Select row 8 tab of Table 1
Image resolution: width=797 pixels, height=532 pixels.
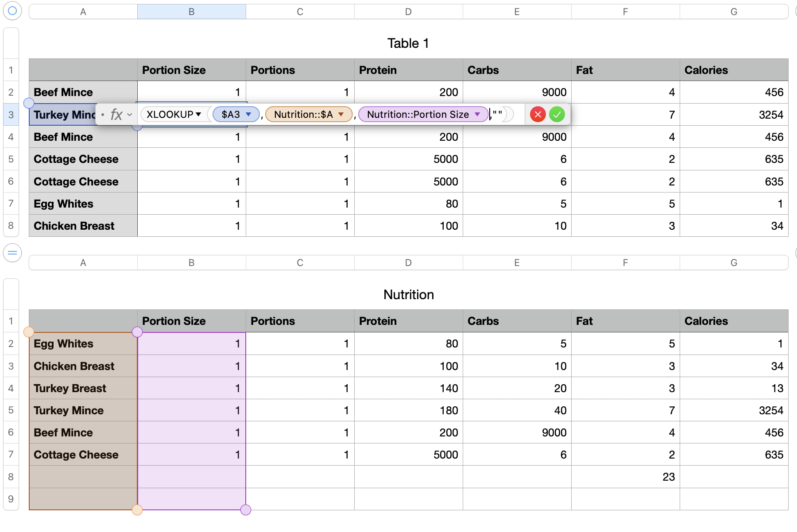pos(11,226)
